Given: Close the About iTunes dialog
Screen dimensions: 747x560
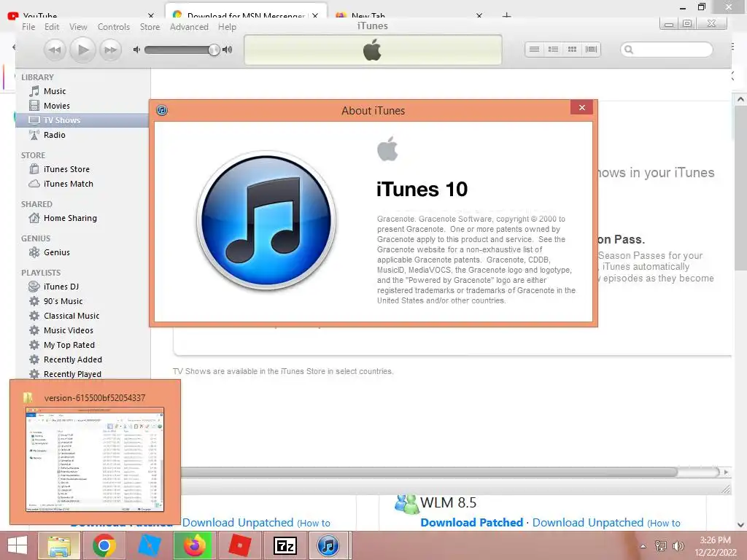Looking at the screenshot, I should click(x=581, y=108).
